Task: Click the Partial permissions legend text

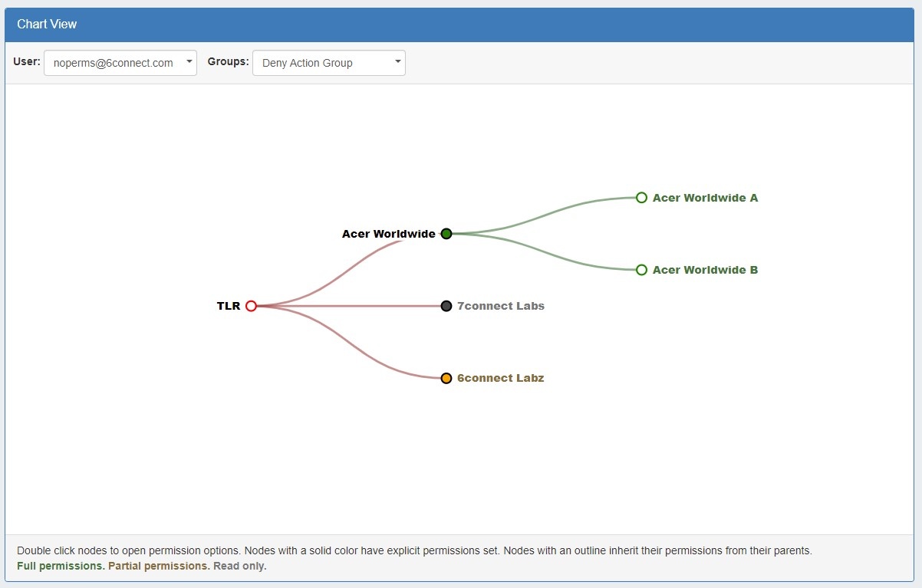Action: [x=159, y=566]
